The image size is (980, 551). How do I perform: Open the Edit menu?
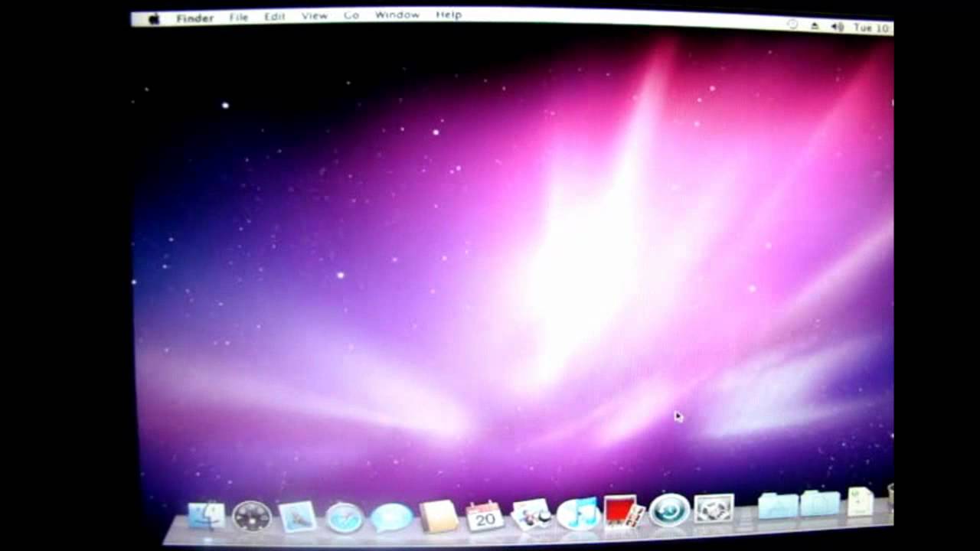click(275, 16)
